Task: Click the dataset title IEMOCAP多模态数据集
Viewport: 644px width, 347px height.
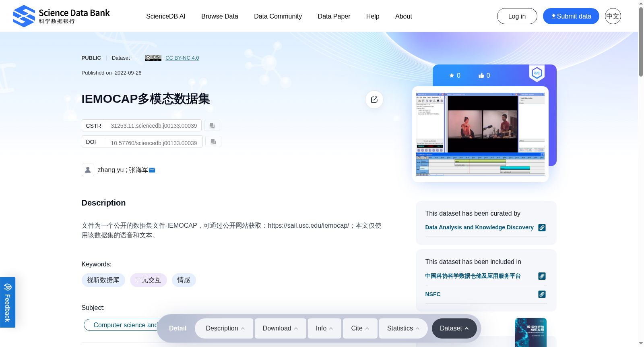Action: (146, 99)
